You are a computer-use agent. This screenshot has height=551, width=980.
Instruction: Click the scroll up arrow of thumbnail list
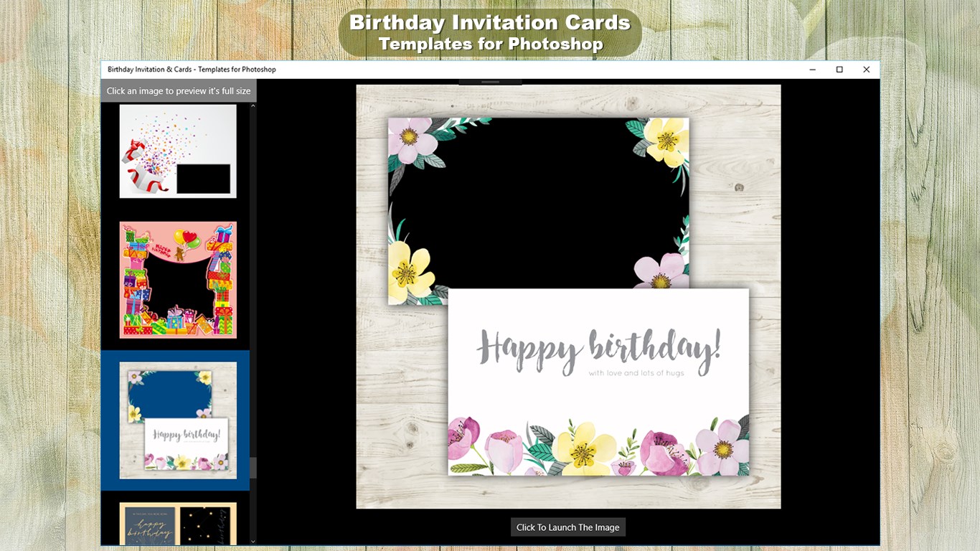[x=253, y=106]
